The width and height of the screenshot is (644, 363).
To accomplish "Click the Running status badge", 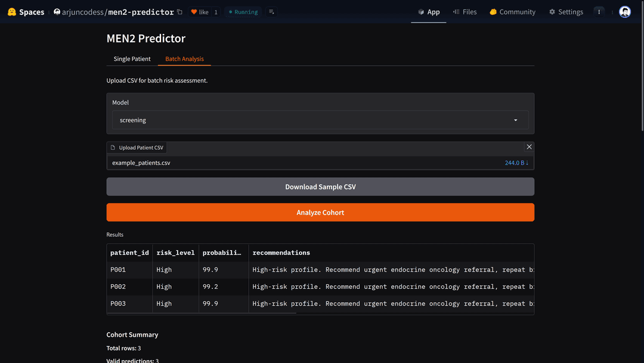I will (x=243, y=11).
